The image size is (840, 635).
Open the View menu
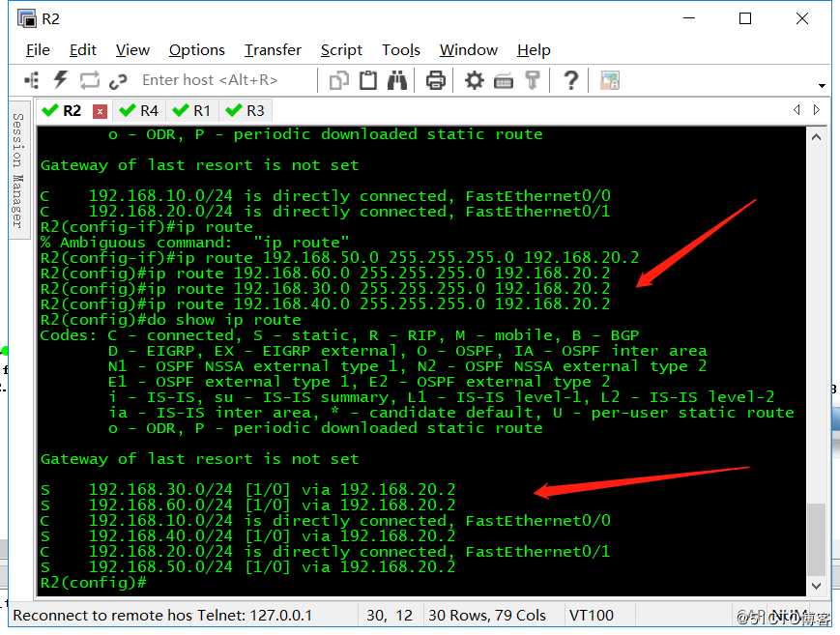[x=132, y=50]
